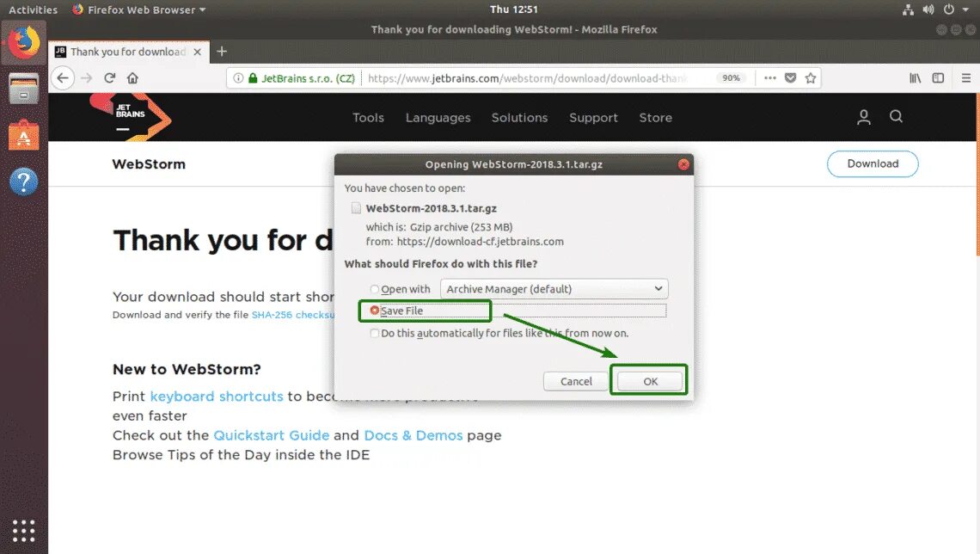Open the Solutions menu
This screenshot has width=980, height=554.
(519, 118)
